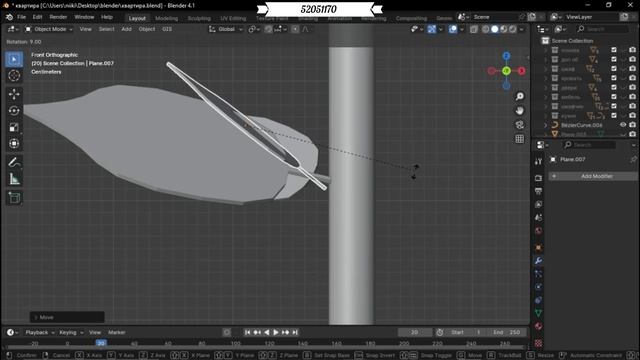Select the Add Cube tool
The image size is (640, 360).
pyautogui.click(x=14, y=198)
